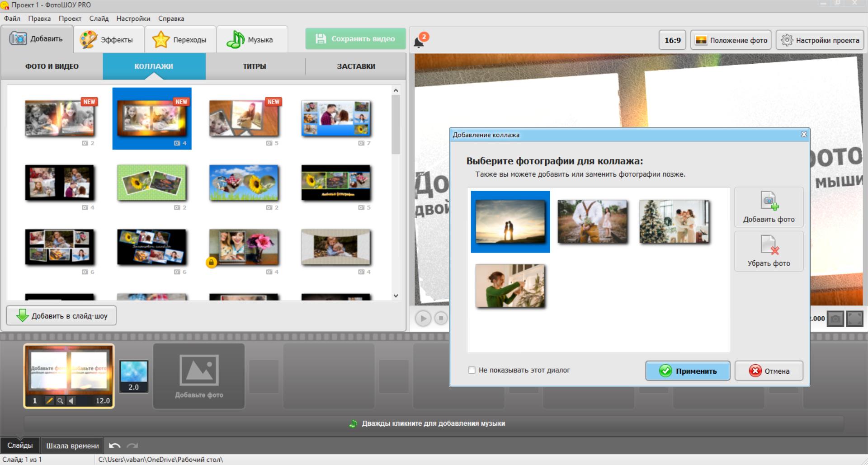The height and width of the screenshot is (465, 868).
Task: Click the 2.0 transition between slides
Action: [x=133, y=376]
